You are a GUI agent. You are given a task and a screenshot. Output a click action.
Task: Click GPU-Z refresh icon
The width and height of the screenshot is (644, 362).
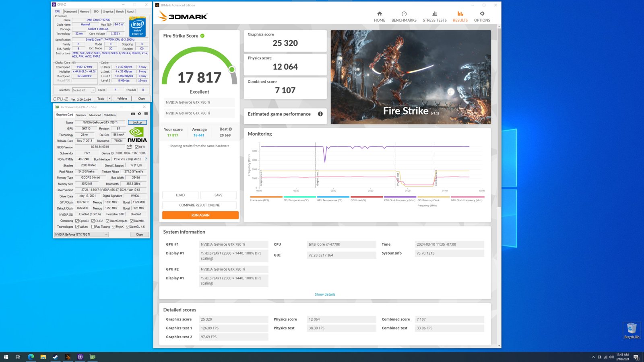pos(140,114)
